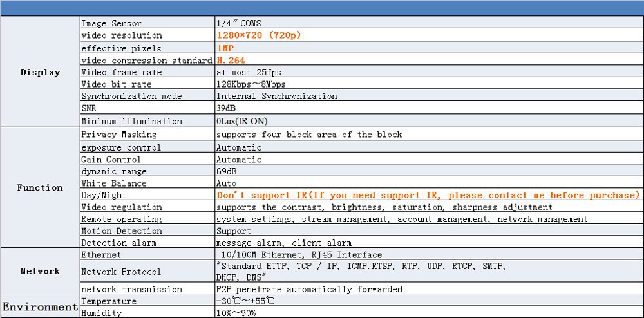Select the 'system settings, stream management' value

click(x=402, y=219)
